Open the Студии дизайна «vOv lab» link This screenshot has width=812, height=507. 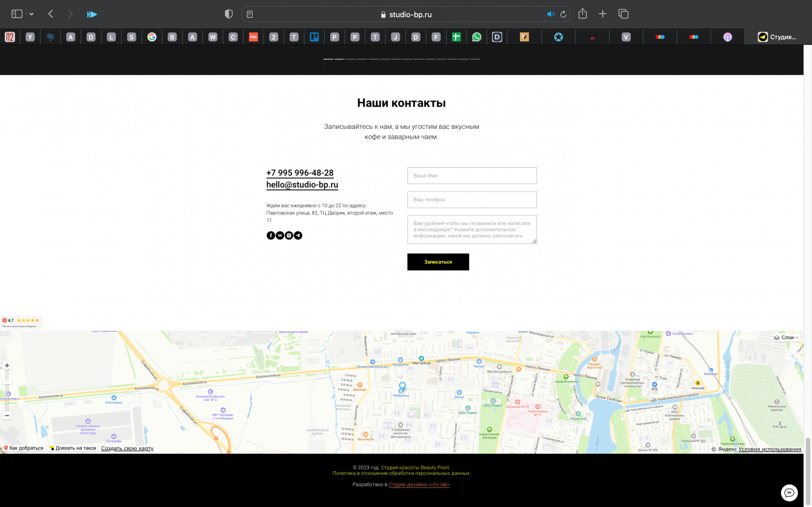point(419,485)
